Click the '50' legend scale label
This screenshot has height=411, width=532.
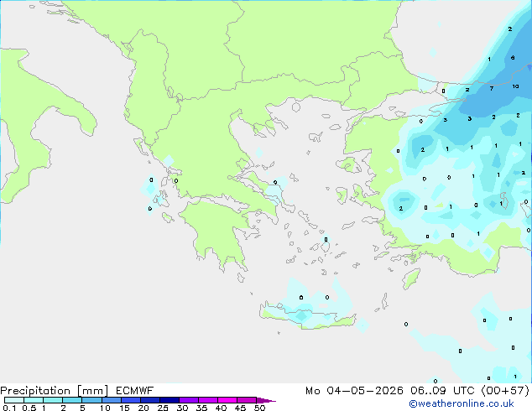pos(259,408)
